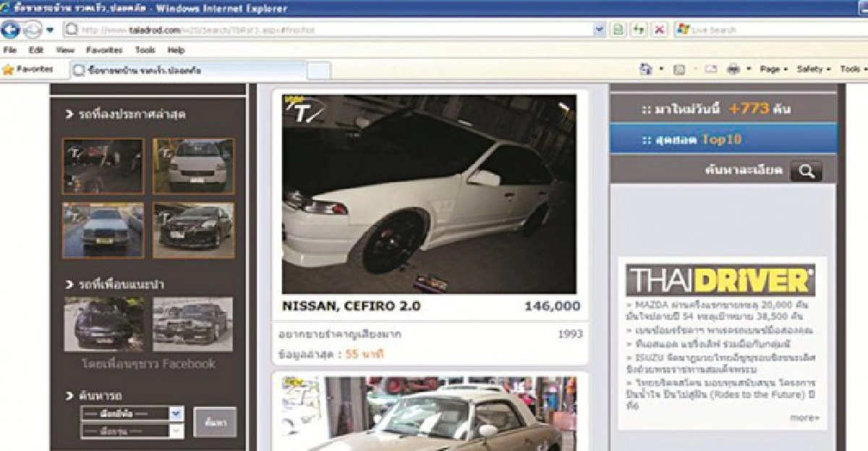Open the ISUZU news headline link
The width and height of the screenshot is (868, 451).
pos(721,363)
